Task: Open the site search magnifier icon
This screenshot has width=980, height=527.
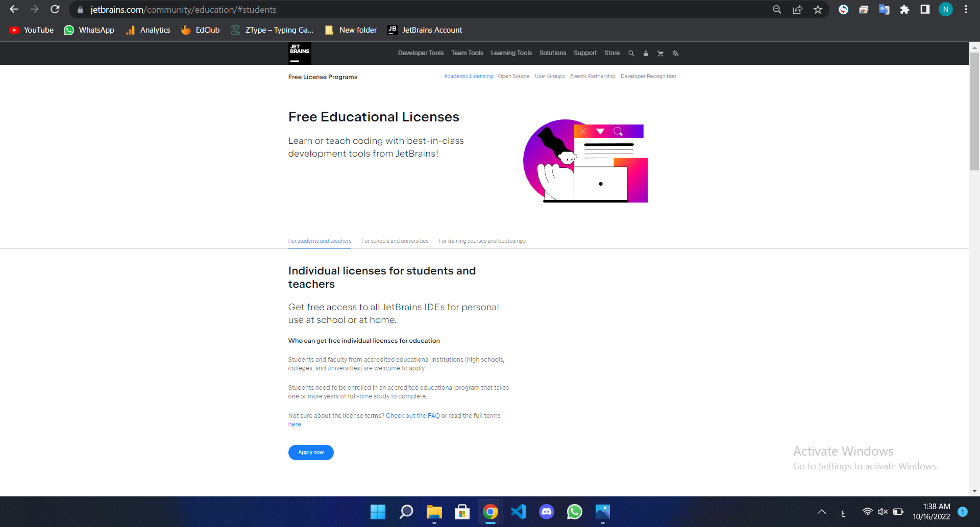Action: point(631,54)
